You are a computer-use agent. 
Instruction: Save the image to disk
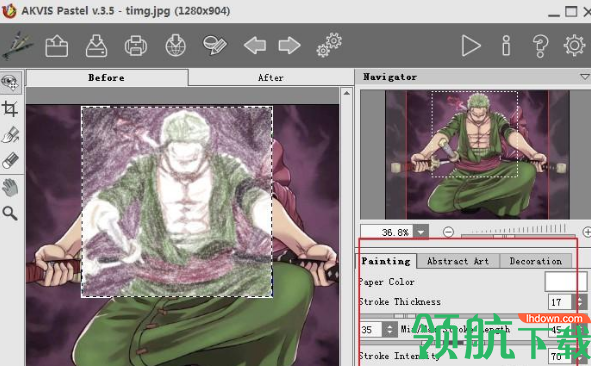click(x=96, y=46)
